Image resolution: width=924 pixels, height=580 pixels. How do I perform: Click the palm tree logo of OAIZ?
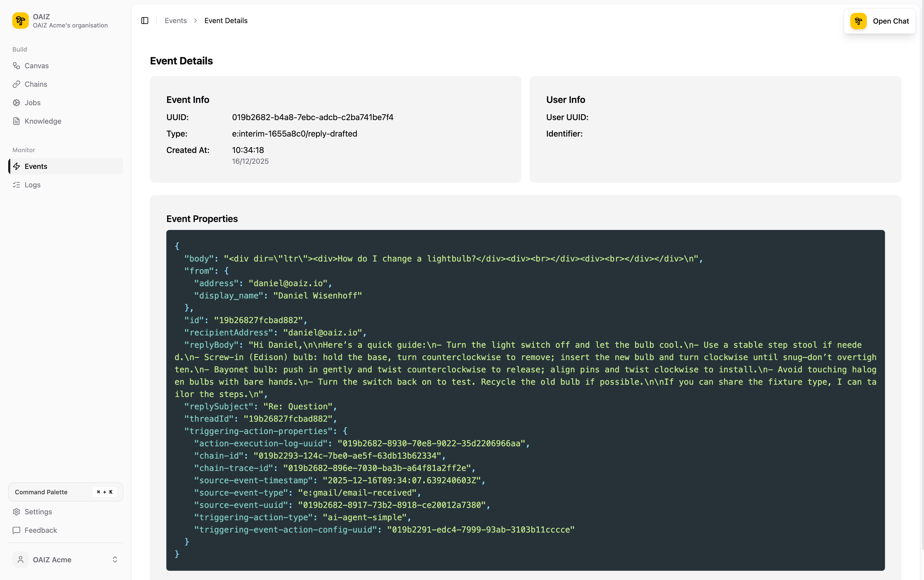(x=20, y=20)
